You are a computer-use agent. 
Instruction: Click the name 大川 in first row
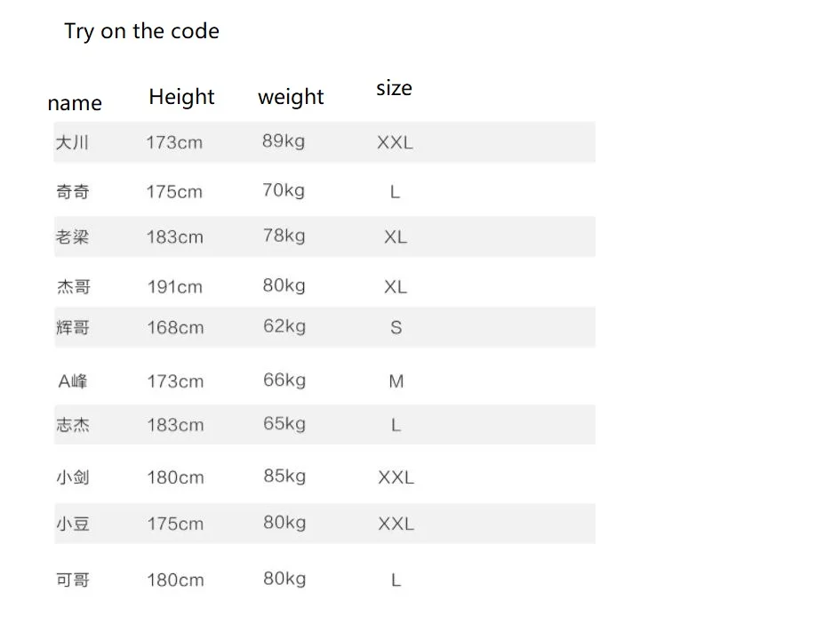(72, 143)
